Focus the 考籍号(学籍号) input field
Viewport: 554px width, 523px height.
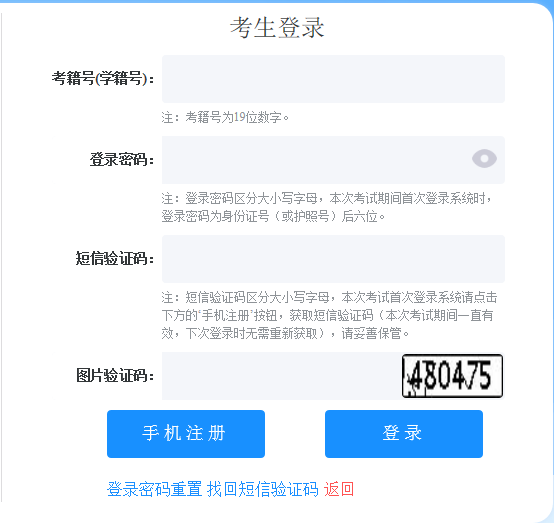333,79
